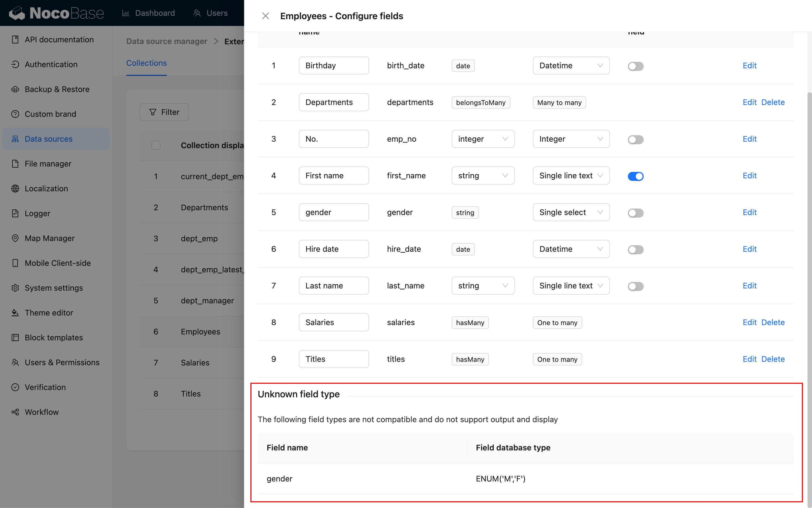This screenshot has height=508, width=812.
Task: Click the Localization globe icon
Action: coord(15,189)
